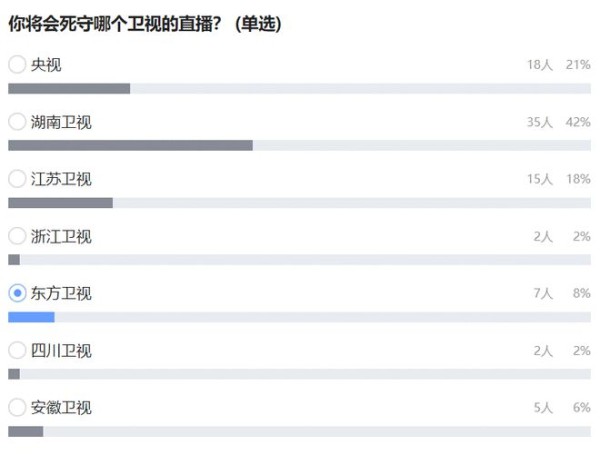Viewport: 600px width, 455px height.
Task: Click the 江苏卫视 label text
Action: click(x=61, y=179)
